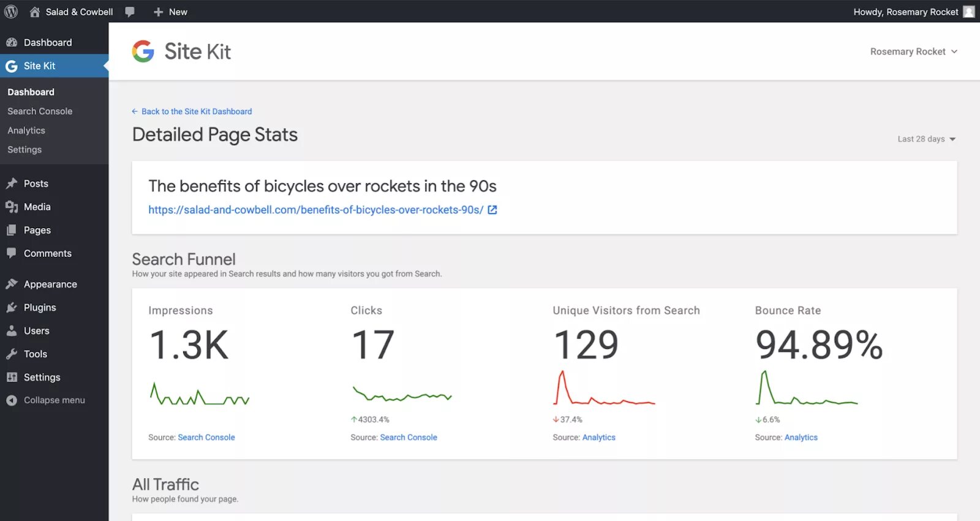Click the Tools wrench icon
This screenshot has width=980, height=521.
(x=12, y=354)
